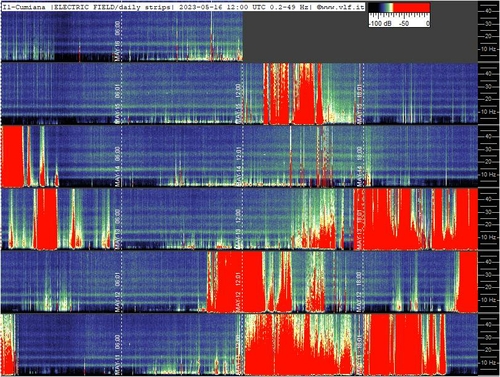Click the 10 Hz label of May 11 strip

[x=490, y=363]
